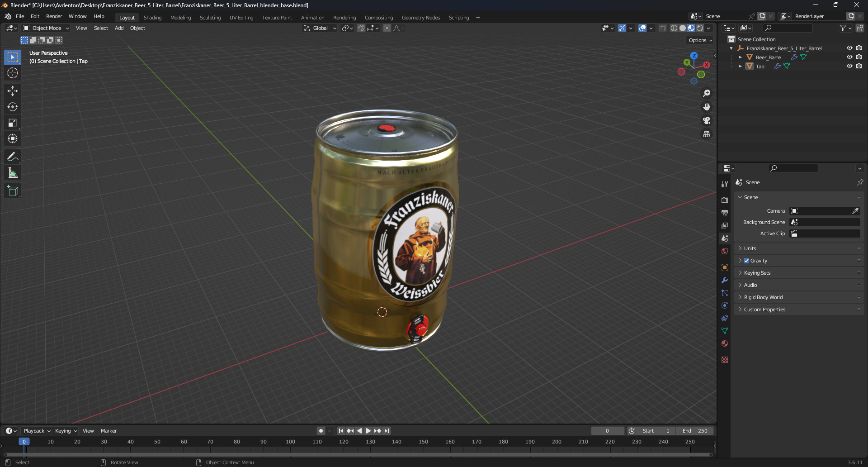Toggle snapping magnet in header

click(361, 28)
